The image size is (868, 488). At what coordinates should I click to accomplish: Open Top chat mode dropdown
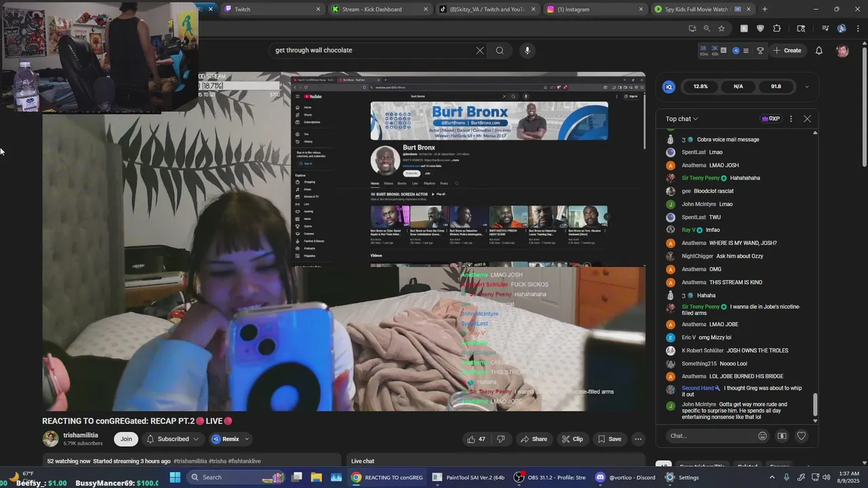tap(682, 119)
